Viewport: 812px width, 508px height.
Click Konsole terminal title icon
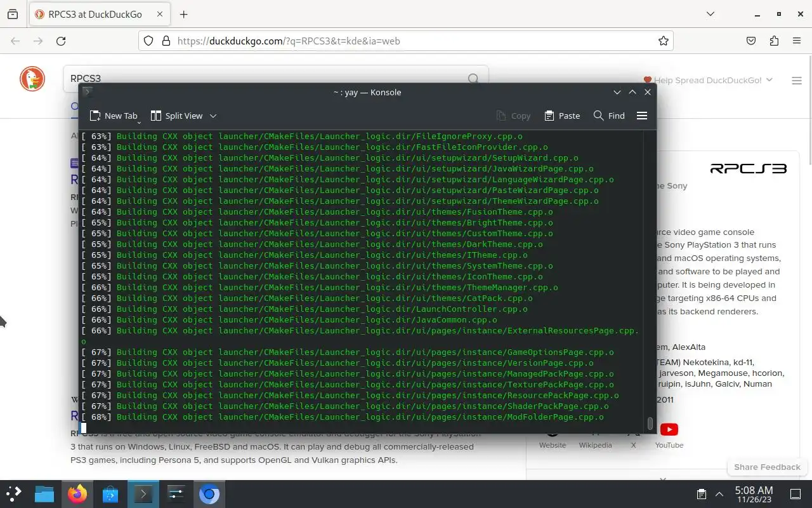click(x=88, y=91)
